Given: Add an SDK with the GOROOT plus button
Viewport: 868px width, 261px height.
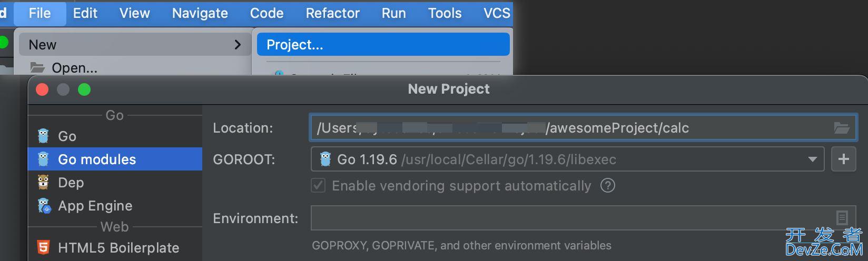Looking at the screenshot, I should tap(843, 159).
